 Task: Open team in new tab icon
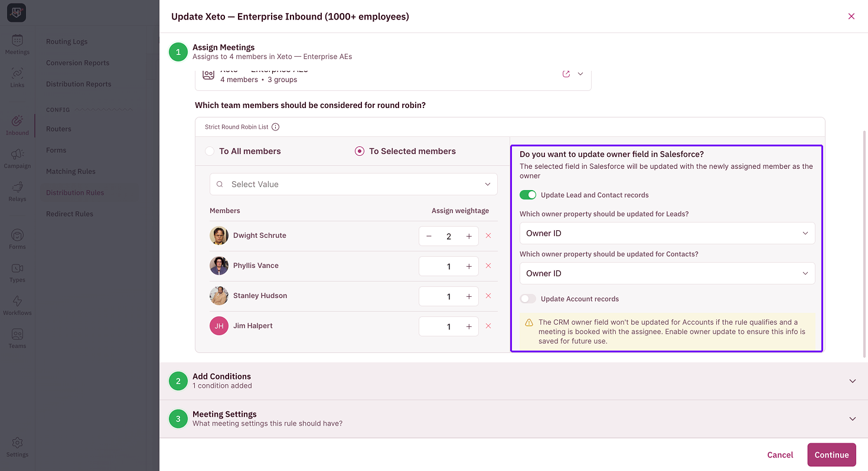tap(566, 74)
